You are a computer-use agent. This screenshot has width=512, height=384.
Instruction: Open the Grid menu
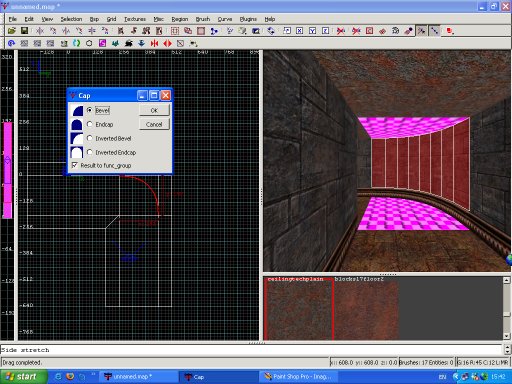click(111, 19)
